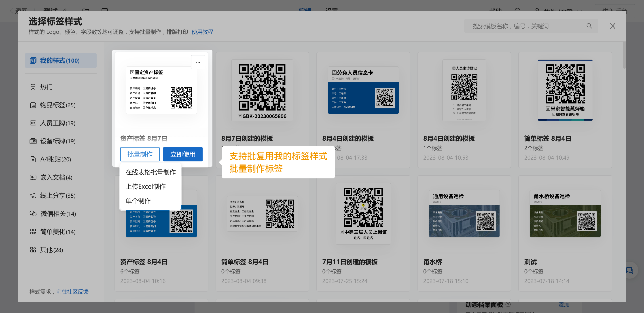This screenshot has width=644, height=313.
Task: Click the 甬水桥 card title
Action: tap(432, 262)
